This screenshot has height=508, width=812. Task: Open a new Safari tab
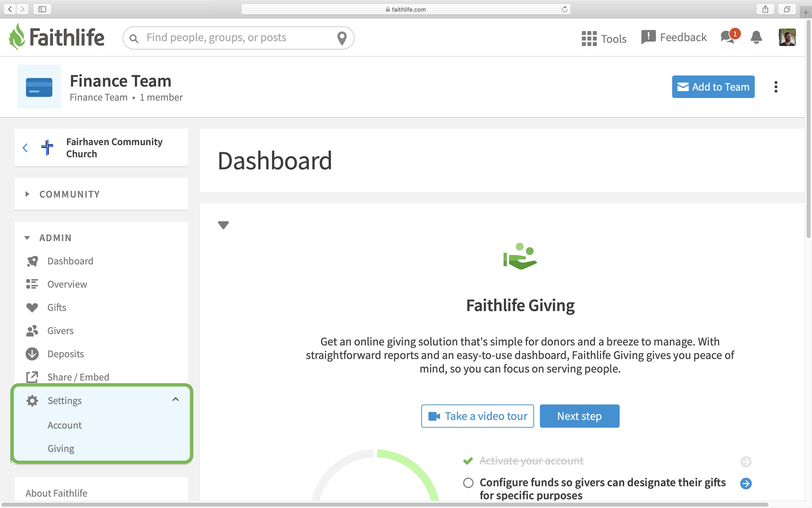click(806, 12)
